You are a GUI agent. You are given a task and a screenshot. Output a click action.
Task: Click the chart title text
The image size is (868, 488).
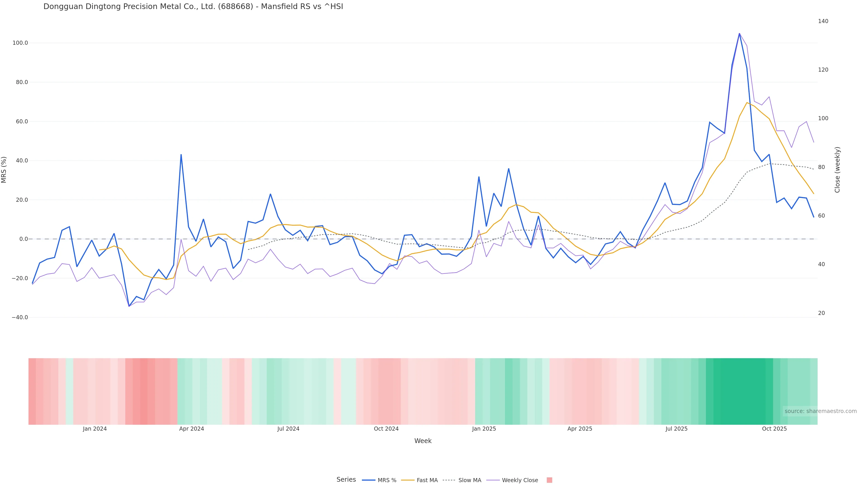coord(193,6)
